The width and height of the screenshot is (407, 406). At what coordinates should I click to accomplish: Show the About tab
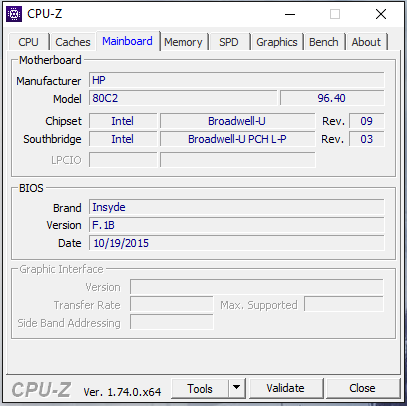(366, 42)
